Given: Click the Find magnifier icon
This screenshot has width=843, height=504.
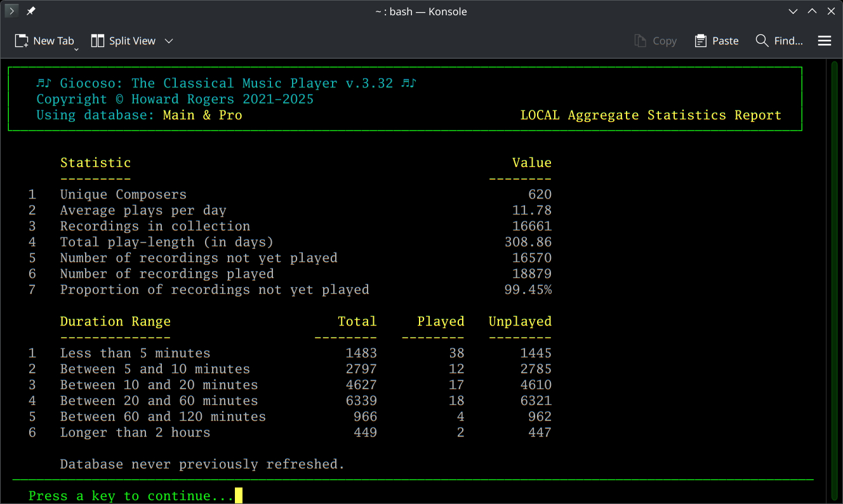Looking at the screenshot, I should pyautogui.click(x=762, y=40).
